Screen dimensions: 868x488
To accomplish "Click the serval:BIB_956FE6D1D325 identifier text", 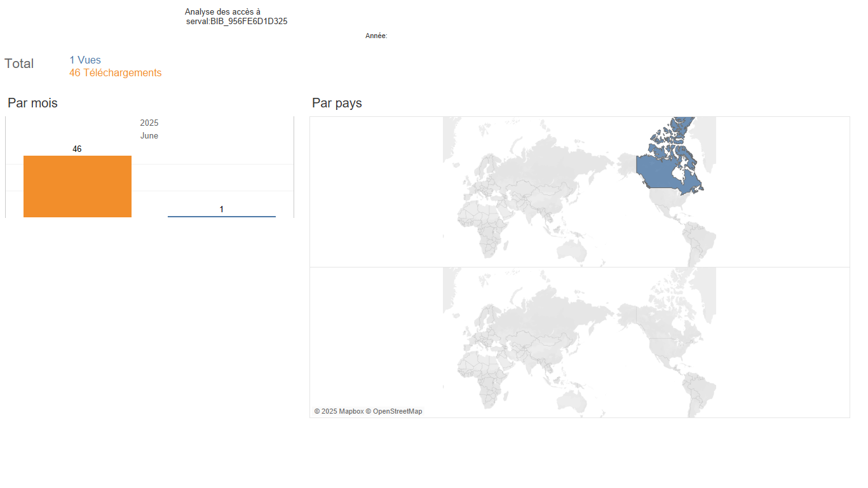I will click(x=237, y=22).
